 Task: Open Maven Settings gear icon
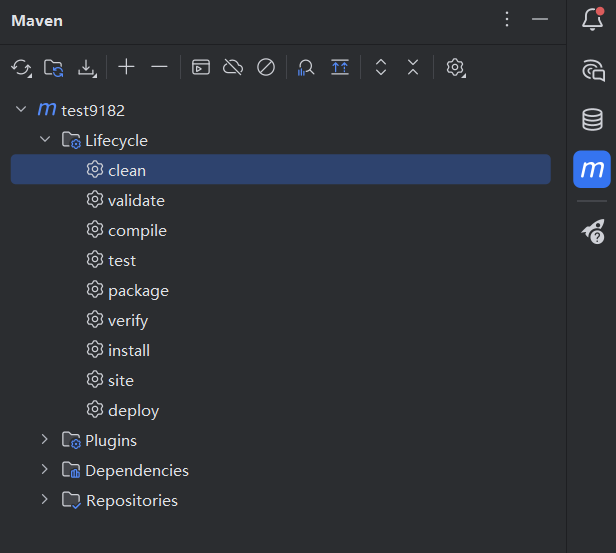[455, 68]
